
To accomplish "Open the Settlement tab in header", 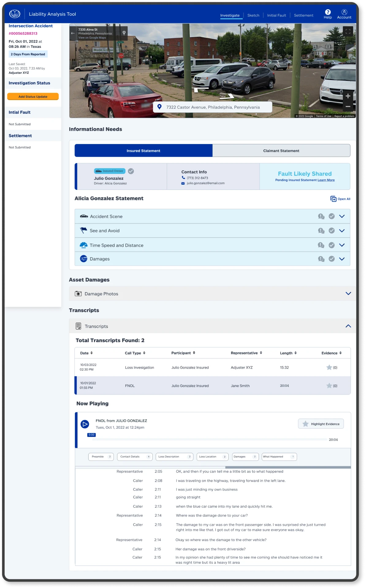I will point(304,15).
